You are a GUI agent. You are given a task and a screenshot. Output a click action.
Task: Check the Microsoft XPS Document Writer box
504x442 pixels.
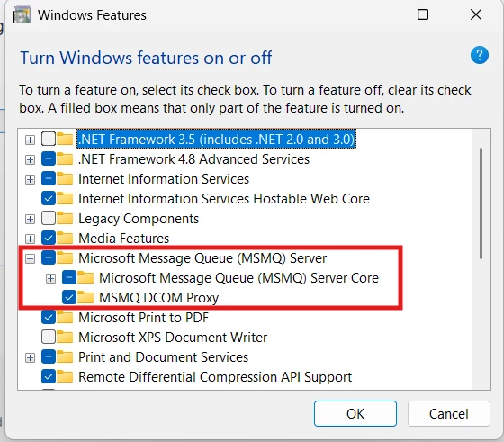click(49, 338)
